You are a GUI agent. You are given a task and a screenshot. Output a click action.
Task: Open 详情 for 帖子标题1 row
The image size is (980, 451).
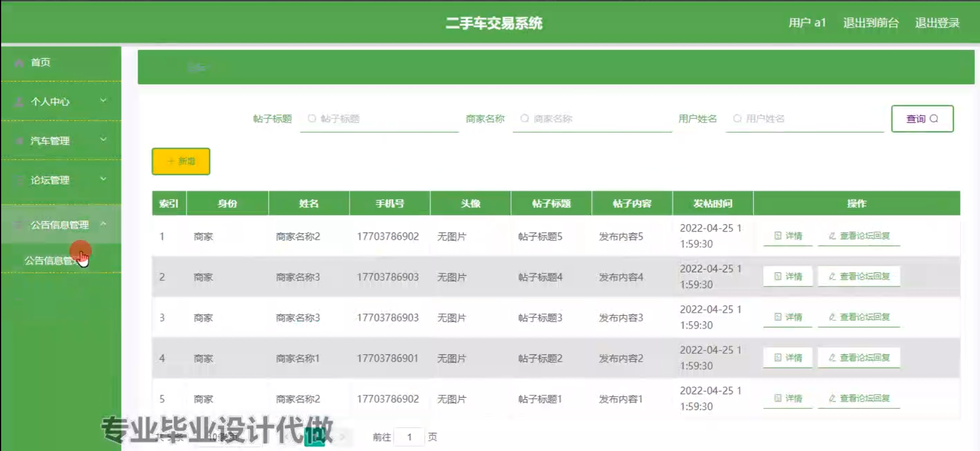tap(788, 398)
